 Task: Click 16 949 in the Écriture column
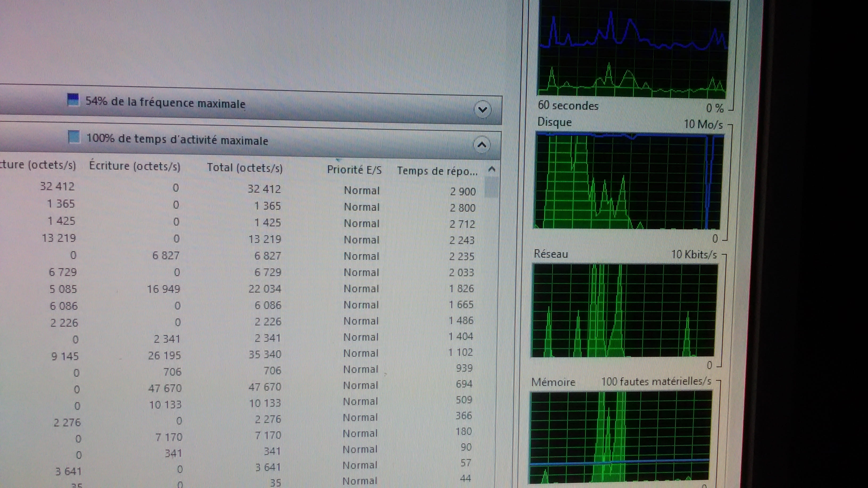tap(164, 289)
